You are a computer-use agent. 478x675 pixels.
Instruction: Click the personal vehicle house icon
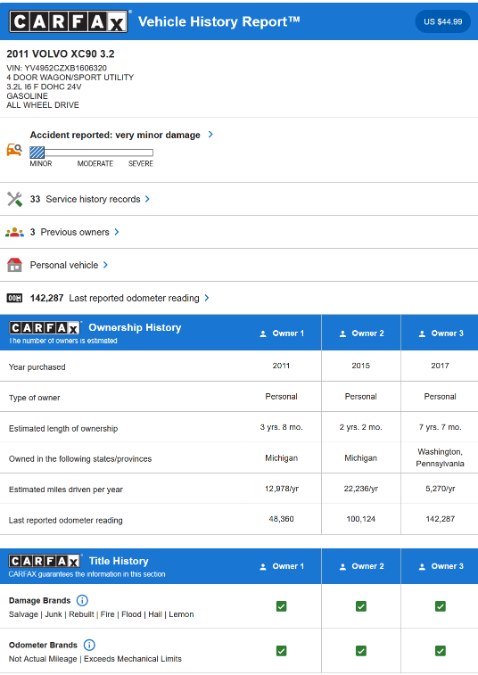click(14, 265)
